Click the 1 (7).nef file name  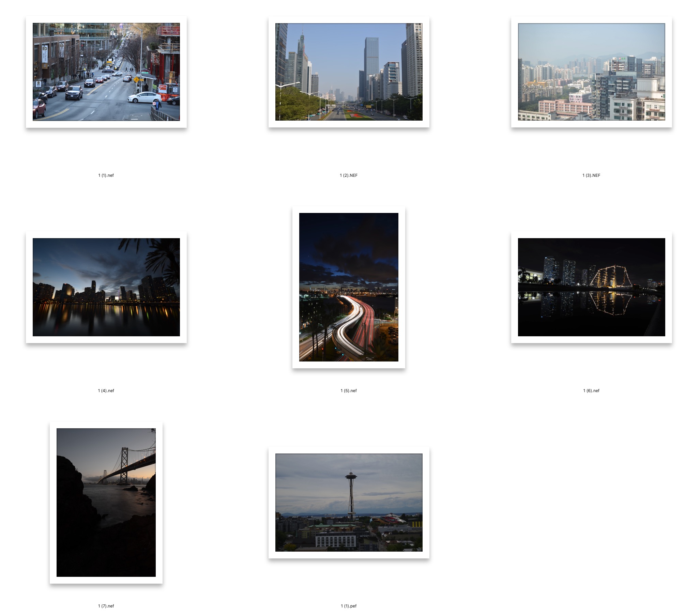[x=106, y=606]
